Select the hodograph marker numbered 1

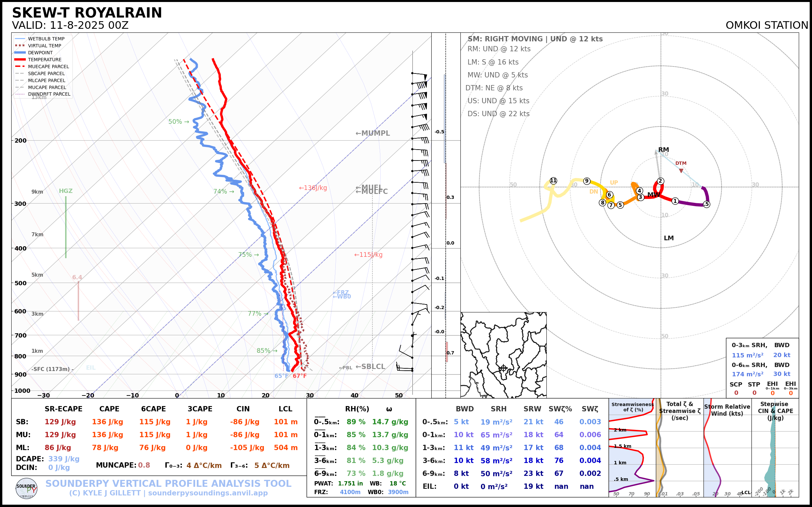(x=675, y=201)
